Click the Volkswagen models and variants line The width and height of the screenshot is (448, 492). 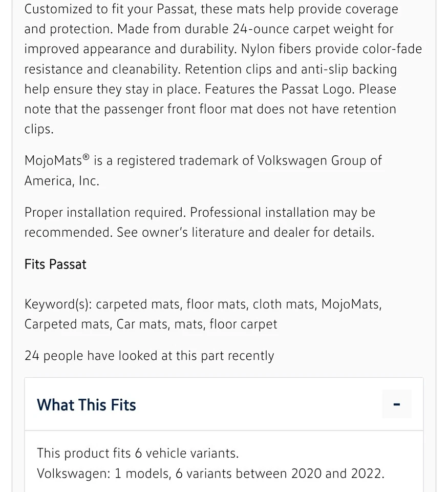[210, 473]
